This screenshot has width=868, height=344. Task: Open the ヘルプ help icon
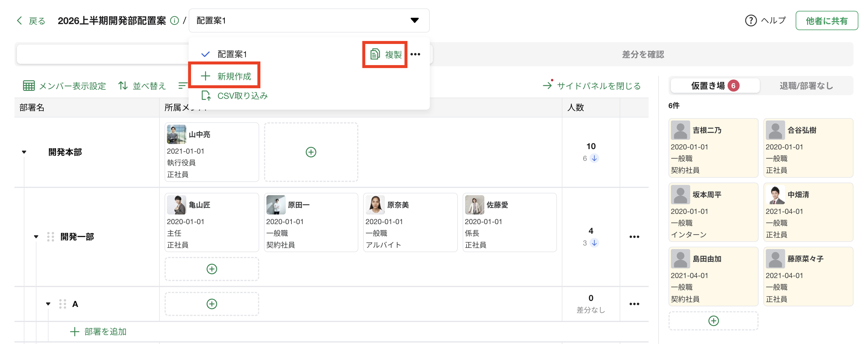[x=750, y=20]
